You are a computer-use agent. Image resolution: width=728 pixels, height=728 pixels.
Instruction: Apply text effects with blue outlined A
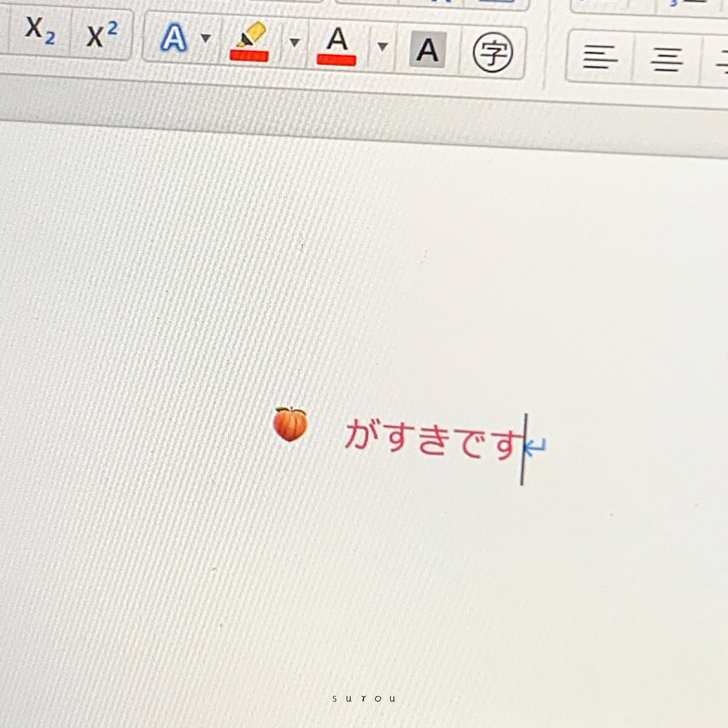(173, 37)
